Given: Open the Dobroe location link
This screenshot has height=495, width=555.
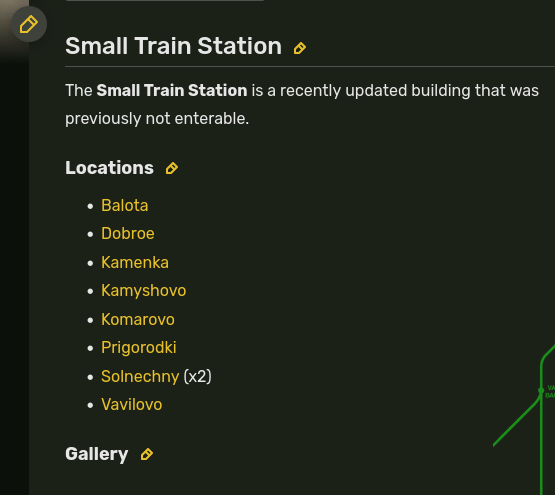Looking at the screenshot, I should 128,234.
